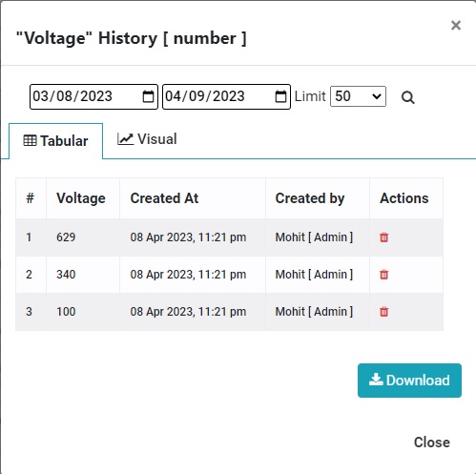This screenshot has width=476, height=474.
Task: Click into the 03/08/2023 start date field
Action: pyautogui.click(x=93, y=96)
